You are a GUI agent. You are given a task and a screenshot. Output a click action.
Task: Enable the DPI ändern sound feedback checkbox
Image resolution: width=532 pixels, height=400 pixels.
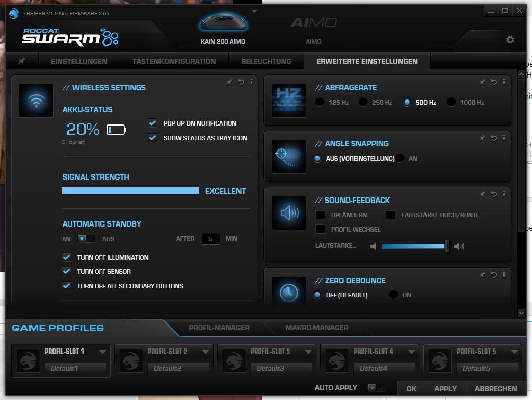click(320, 215)
